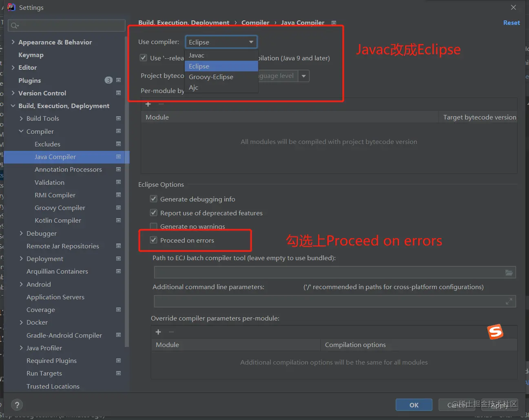Toggle Report use of deprecated features

(x=154, y=213)
